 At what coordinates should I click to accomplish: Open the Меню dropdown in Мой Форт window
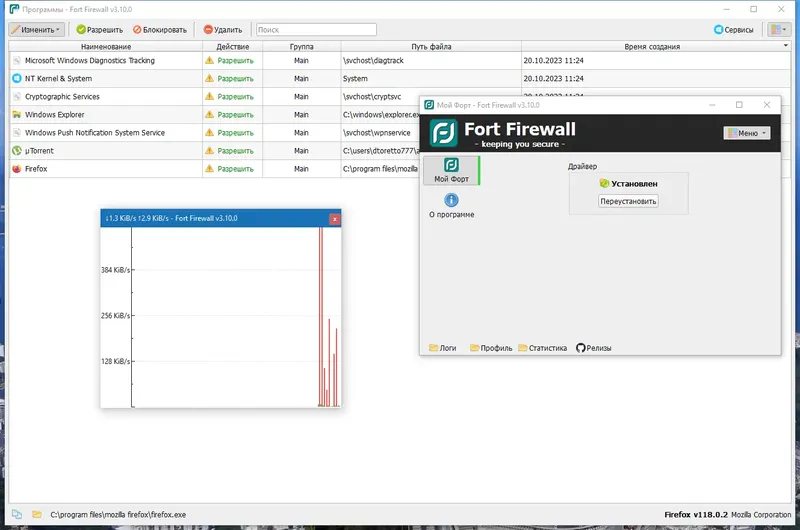point(746,133)
